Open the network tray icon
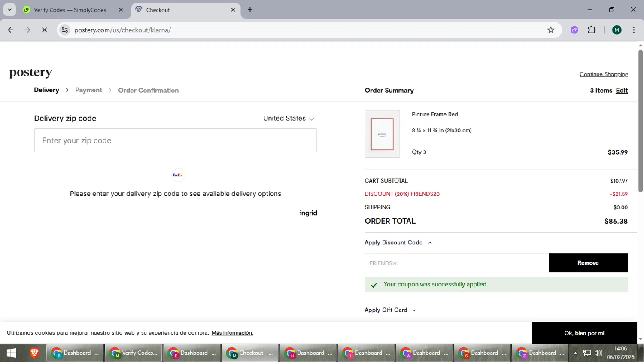644x362 pixels. 587,353
